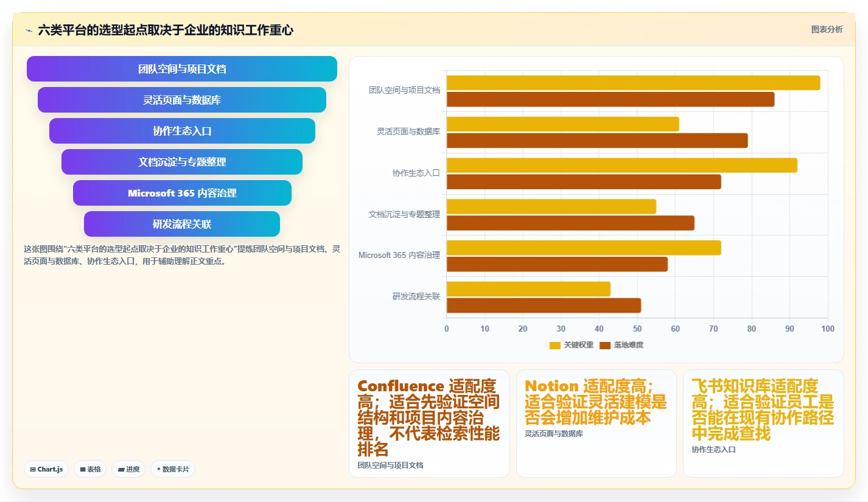Screen dimensions: 868x502
Task: Click 关键权重 bar for Microsoft 365 内容治理
Action: click(x=584, y=248)
